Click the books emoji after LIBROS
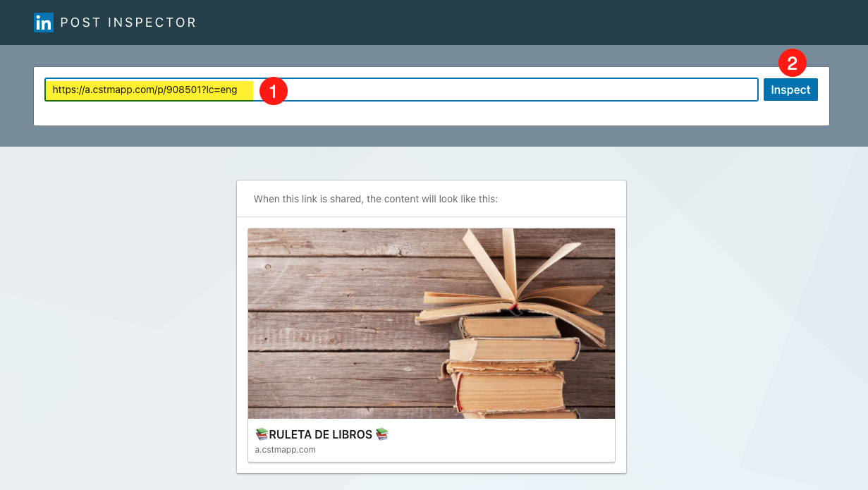The height and width of the screenshot is (490, 868). click(382, 434)
